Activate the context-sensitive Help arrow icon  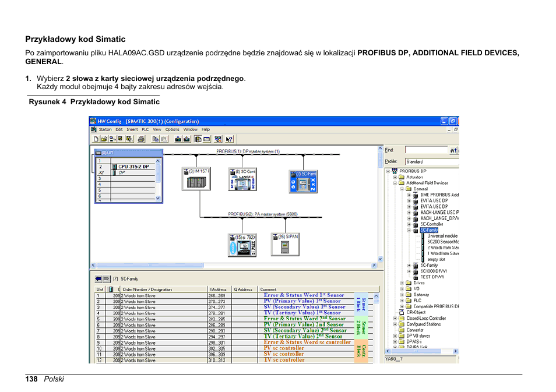(x=228, y=139)
